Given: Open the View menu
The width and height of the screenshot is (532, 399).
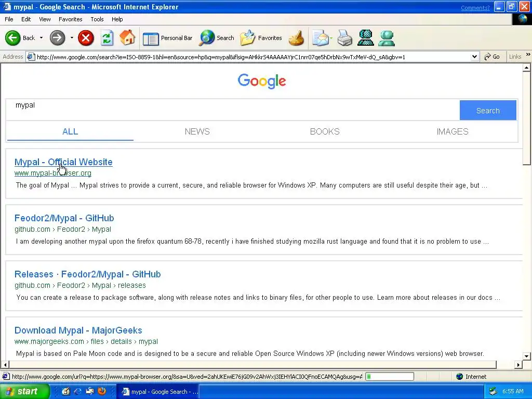Looking at the screenshot, I should pos(45,19).
